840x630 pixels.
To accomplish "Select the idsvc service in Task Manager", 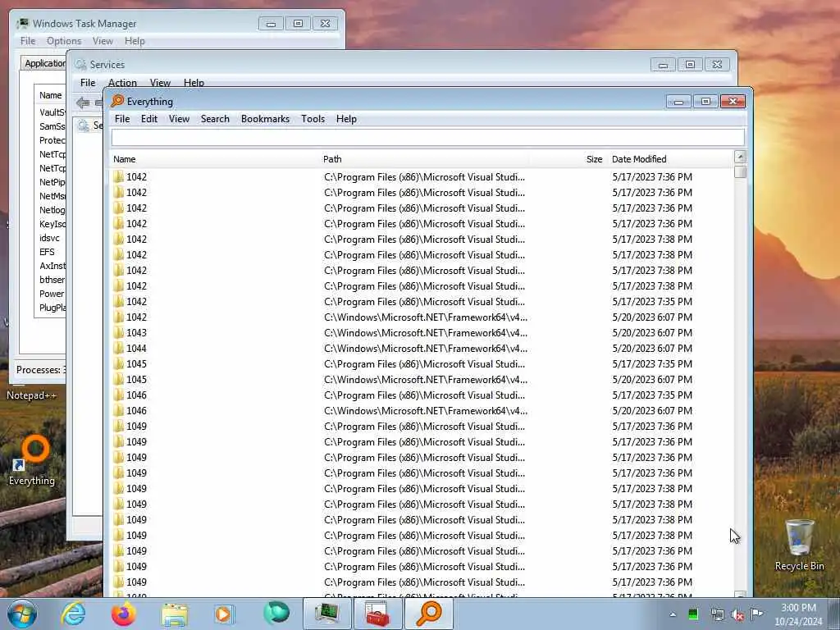I will [50, 238].
